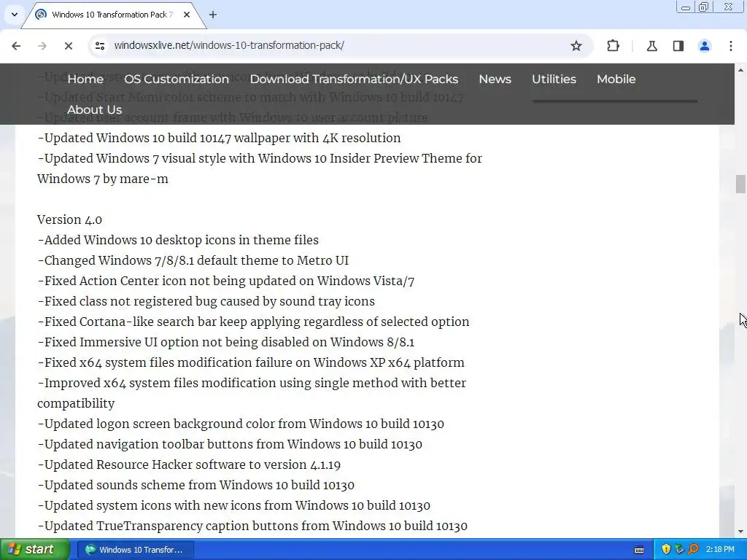
Task: Open the News menu item
Action: point(495,79)
